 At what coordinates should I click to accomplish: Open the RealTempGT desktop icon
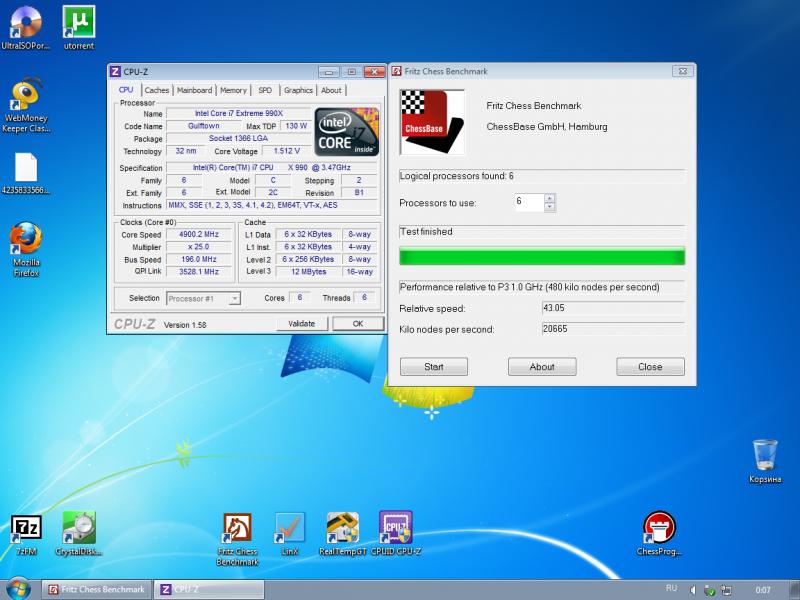(x=343, y=529)
